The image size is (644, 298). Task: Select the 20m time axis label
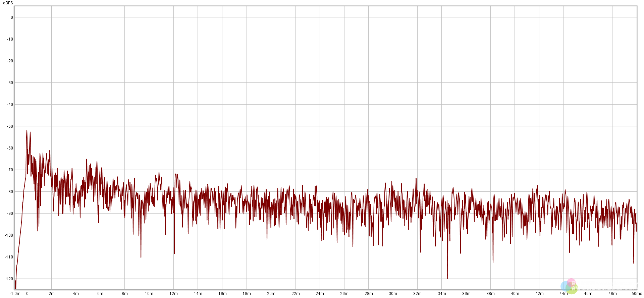[x=271, y=294]
